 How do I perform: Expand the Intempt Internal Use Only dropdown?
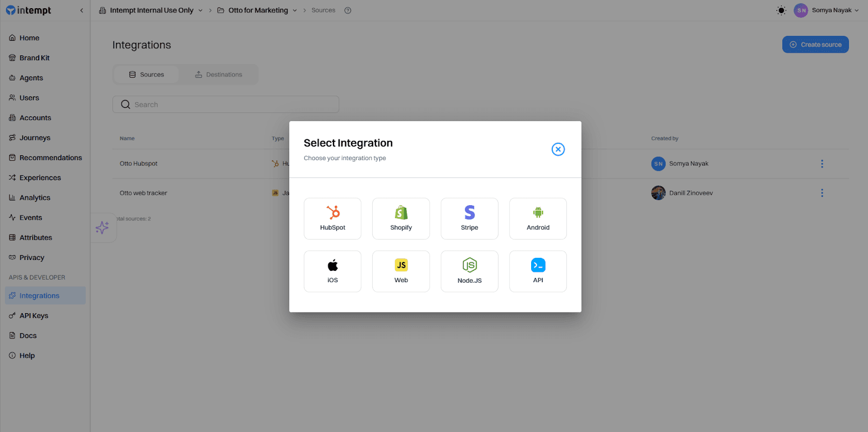[x=200, y=10]
